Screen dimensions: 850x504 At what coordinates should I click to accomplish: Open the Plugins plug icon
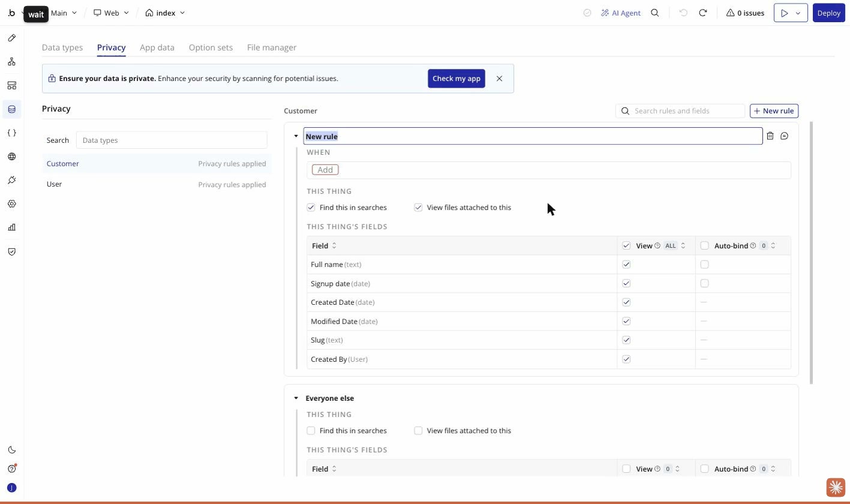[x=11, y=180]
